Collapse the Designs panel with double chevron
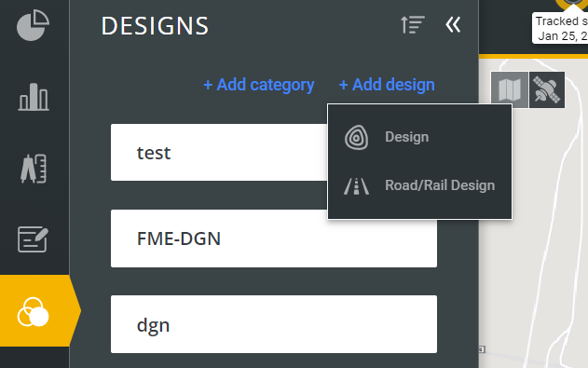This screenshot has width=588, height=368. coord(453,25)
